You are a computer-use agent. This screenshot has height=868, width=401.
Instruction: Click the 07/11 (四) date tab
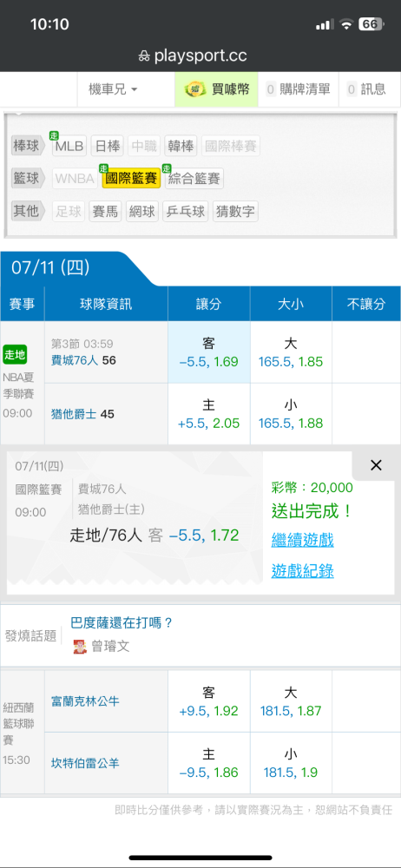pos(51,268)
